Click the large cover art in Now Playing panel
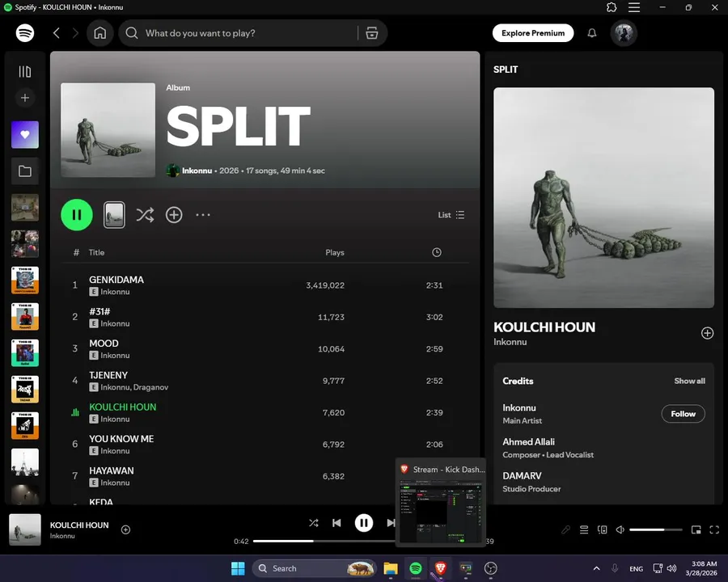 (x=603, y=198)
